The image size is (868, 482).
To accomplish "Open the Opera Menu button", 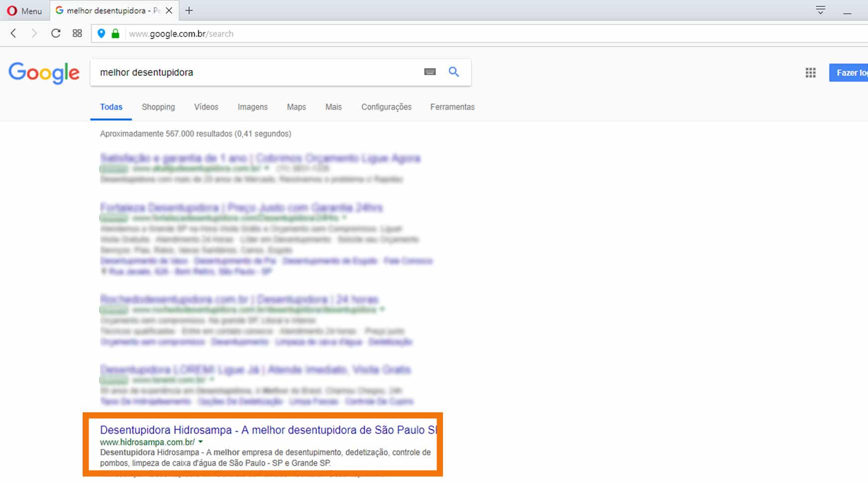I will coord(24,10).
